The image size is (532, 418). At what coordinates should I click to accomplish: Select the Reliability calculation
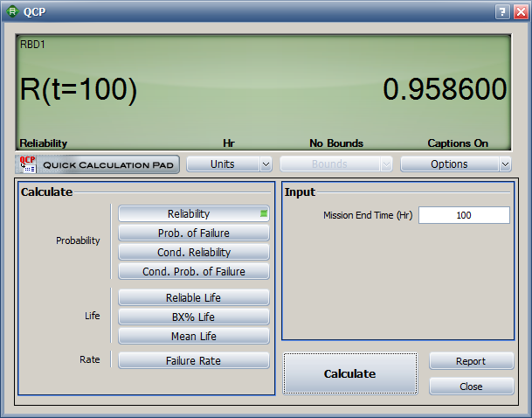[193, 213]
